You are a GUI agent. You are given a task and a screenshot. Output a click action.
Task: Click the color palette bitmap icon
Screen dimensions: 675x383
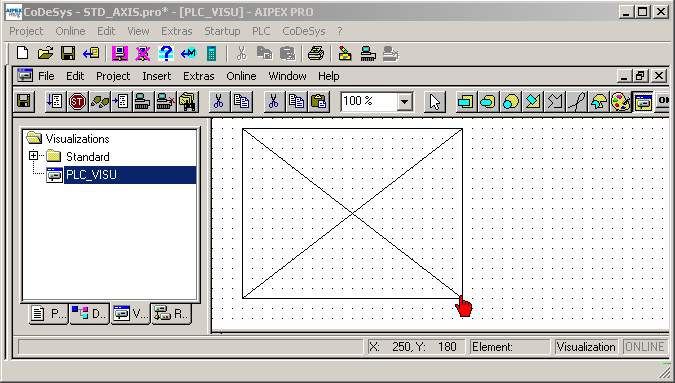coord(620,102)
